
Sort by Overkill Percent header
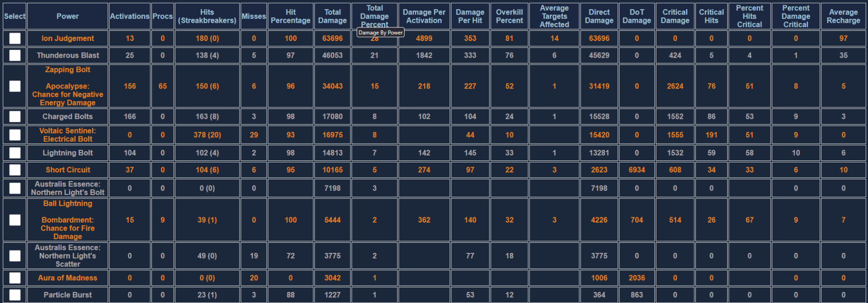(x=510, y=16)
